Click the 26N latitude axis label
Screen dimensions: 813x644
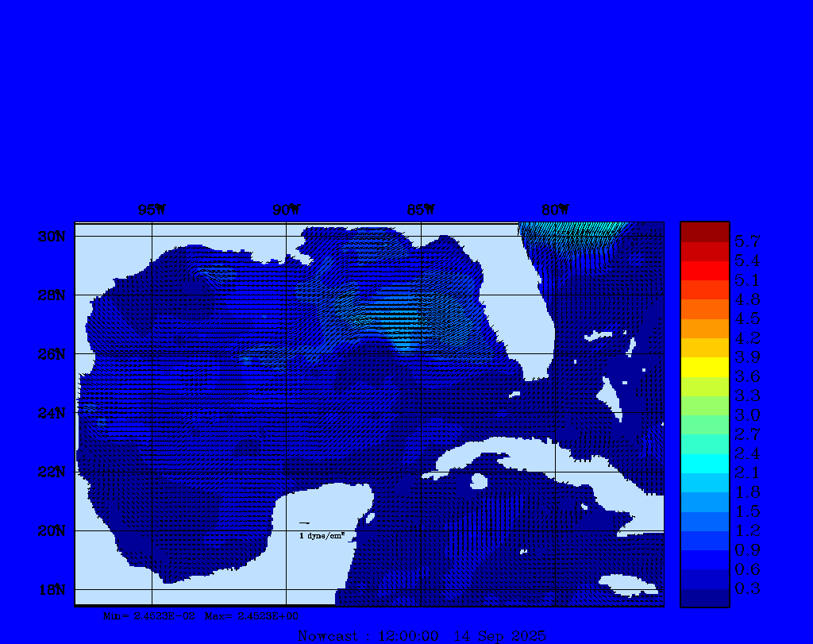[x=51, y=354]
